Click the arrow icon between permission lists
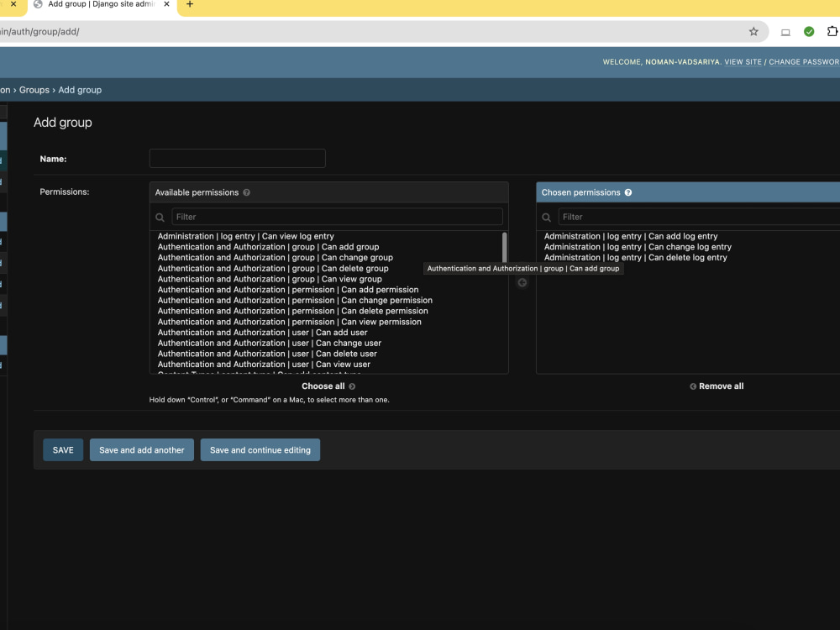Screen dimensions: 840x630 coord(522,282)
